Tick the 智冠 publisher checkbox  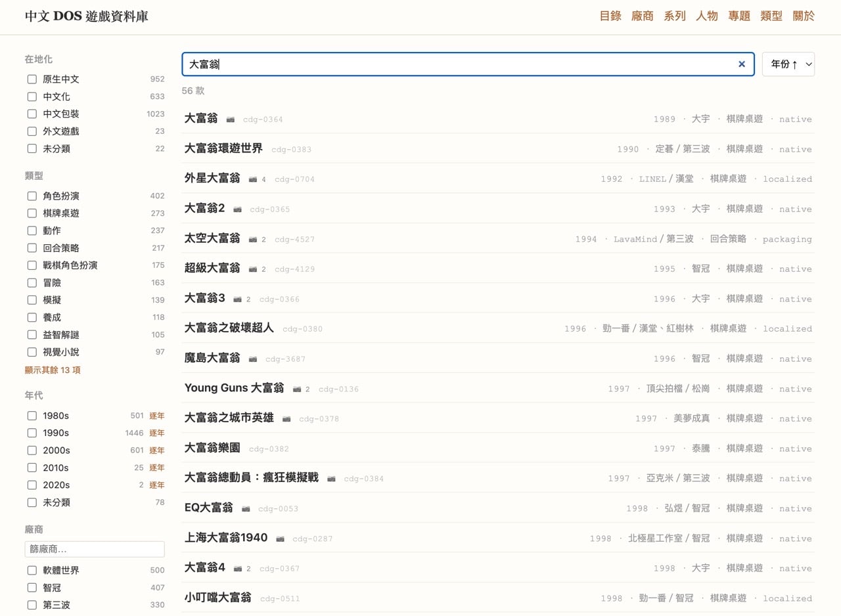pos(32,588)
